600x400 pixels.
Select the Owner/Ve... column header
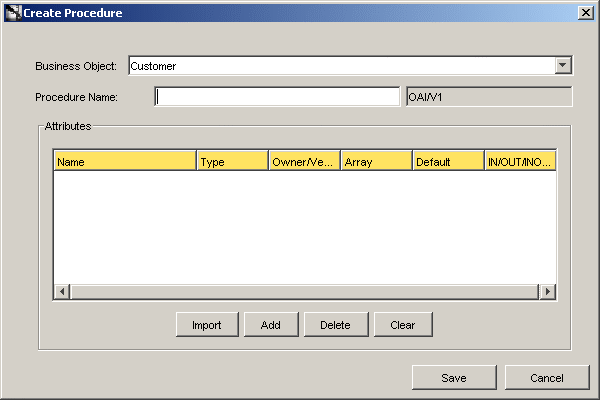point(305,161)
